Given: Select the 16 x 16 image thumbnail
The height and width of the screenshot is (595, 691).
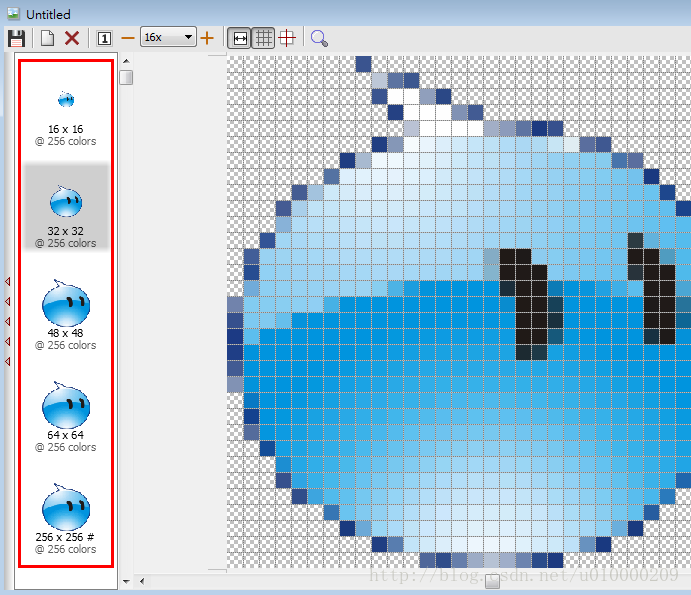Looking at the screenshot, I should coord(66,116).
